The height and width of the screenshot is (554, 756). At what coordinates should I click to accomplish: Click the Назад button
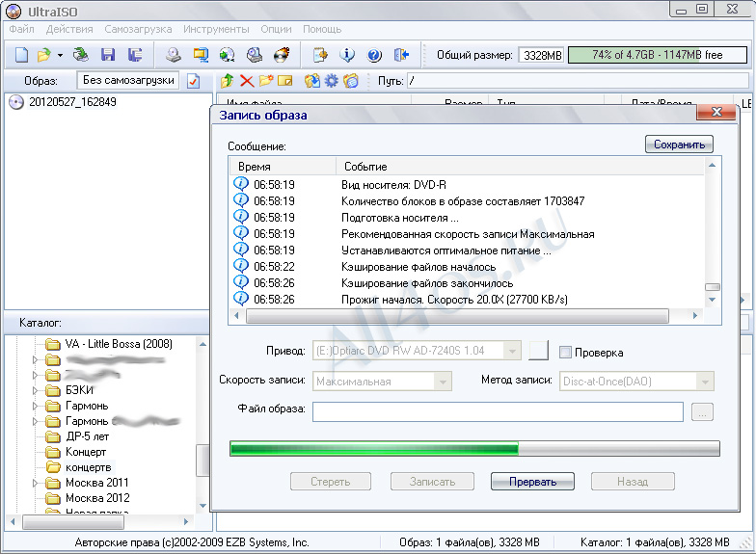pyautogui.click(x=633, y=482)
